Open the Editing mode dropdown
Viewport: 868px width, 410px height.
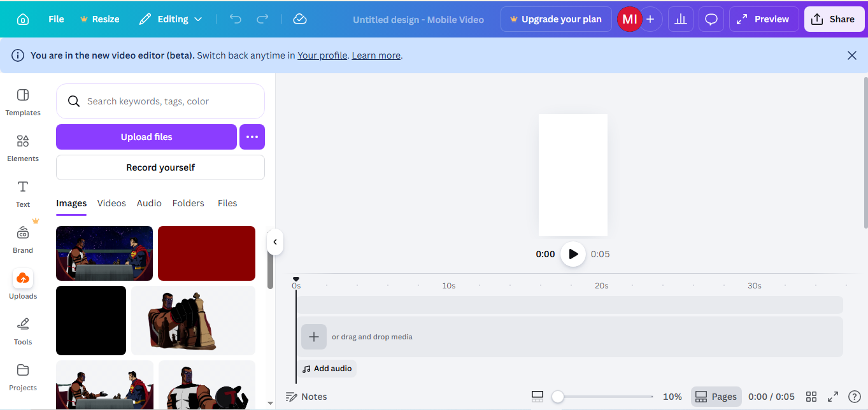[171, 19]
